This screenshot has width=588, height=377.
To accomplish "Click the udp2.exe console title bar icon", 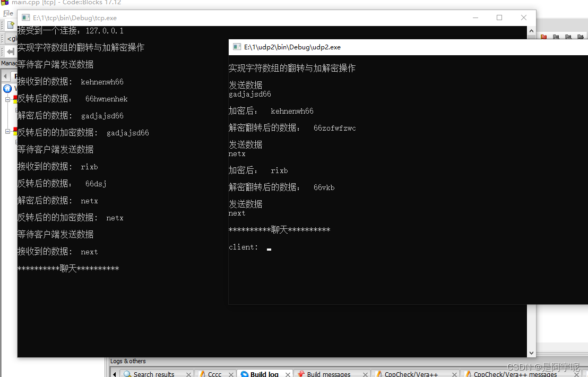I will [237, 47].
